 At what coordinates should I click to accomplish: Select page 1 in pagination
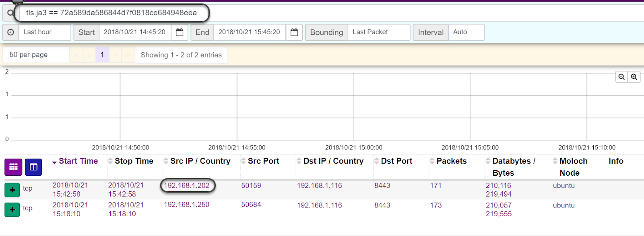pyautogui.click(x=102, y=55)
